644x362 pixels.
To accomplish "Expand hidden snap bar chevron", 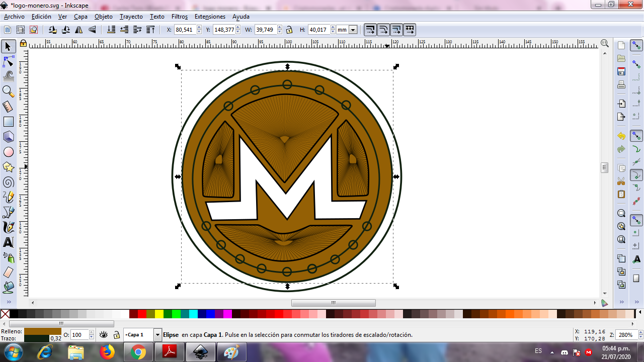I will tap(636, 302).
